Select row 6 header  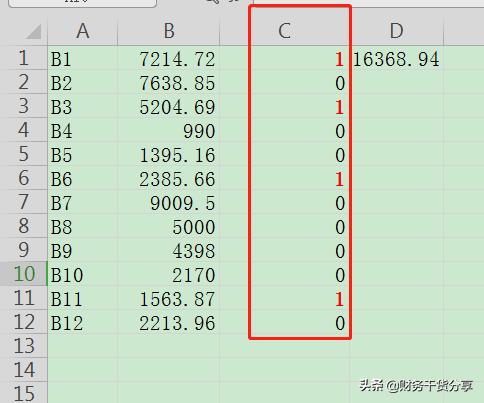24,178
